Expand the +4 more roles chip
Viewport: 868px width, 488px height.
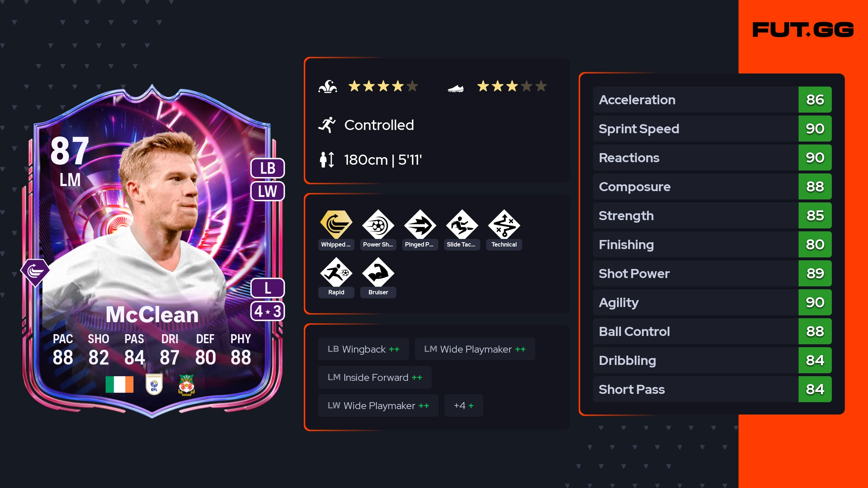(x=464, y=405)
